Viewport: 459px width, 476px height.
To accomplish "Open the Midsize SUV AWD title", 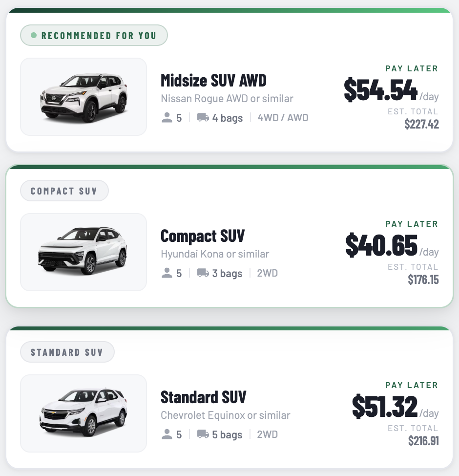I will pyautogui.click(x=213, y=81).
